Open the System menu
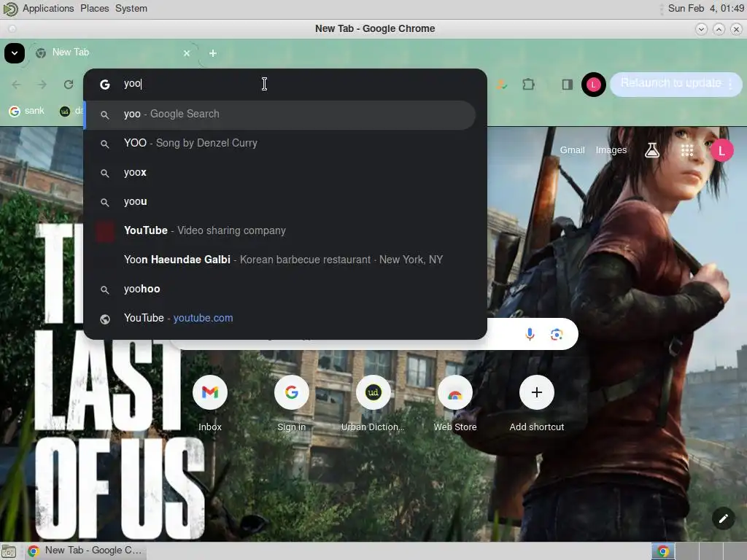Image resolution: width=747 pixels, height=560 pixels. [x=131, y=9]
